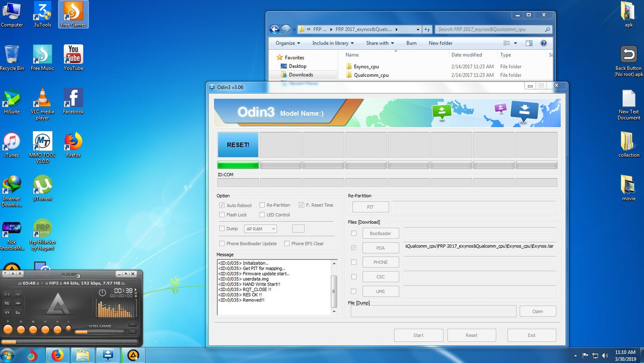Open AIMP taskbar button

coord(133,355)
